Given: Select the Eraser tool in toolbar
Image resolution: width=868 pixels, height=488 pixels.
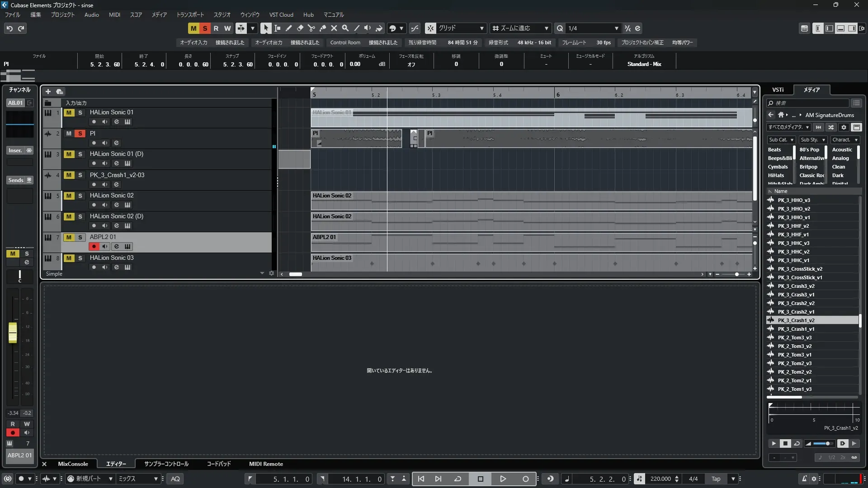Looking at the screenshot, I should (x=300, y=28).
